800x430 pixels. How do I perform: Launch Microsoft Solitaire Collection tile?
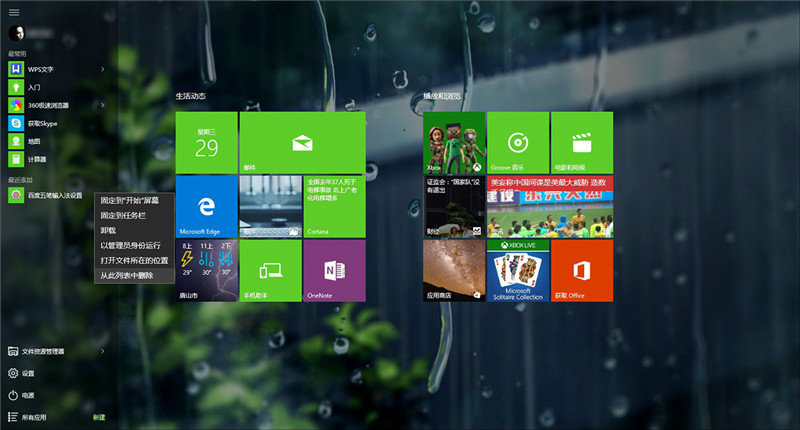518,271
